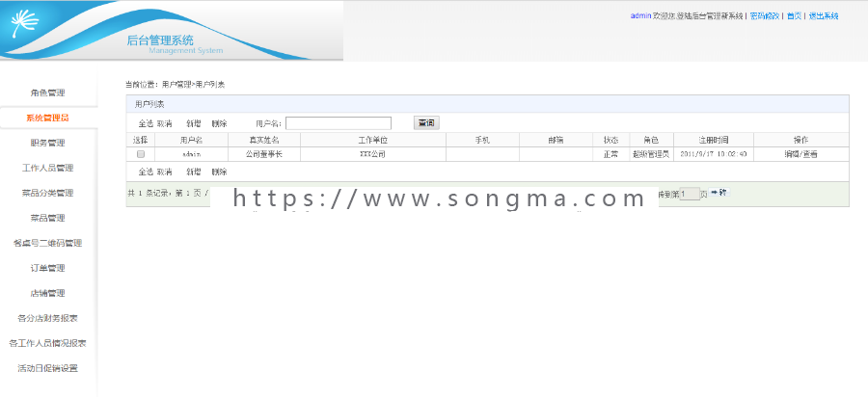This screenshot has width=868, height=397.
Task: Open 各分店财务报表 in the sidebar
Action: [47, 318]
